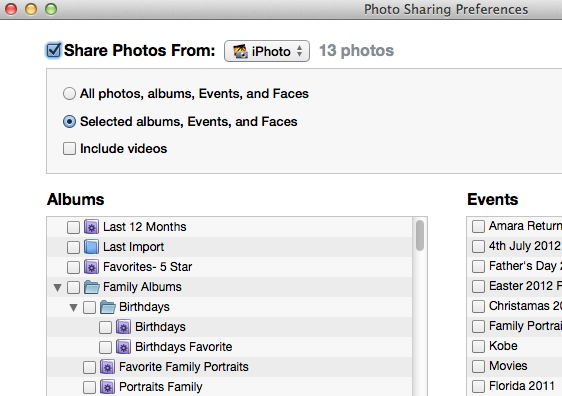The width and height of the screenshot is (562, 396).
Task: Check the Easter 2012 event checkbox
Action: pos(478,287)
